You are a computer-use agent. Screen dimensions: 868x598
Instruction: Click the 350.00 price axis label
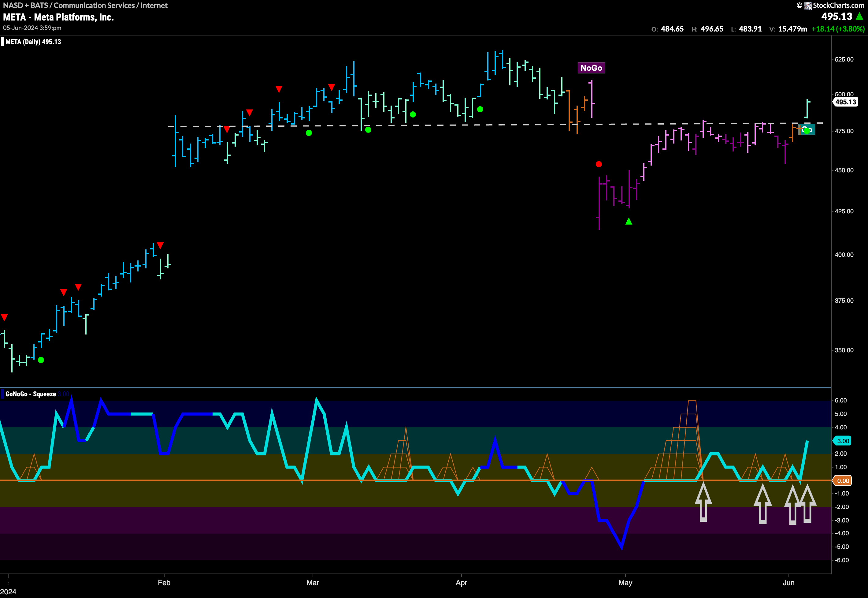click(x=844, y=350)
